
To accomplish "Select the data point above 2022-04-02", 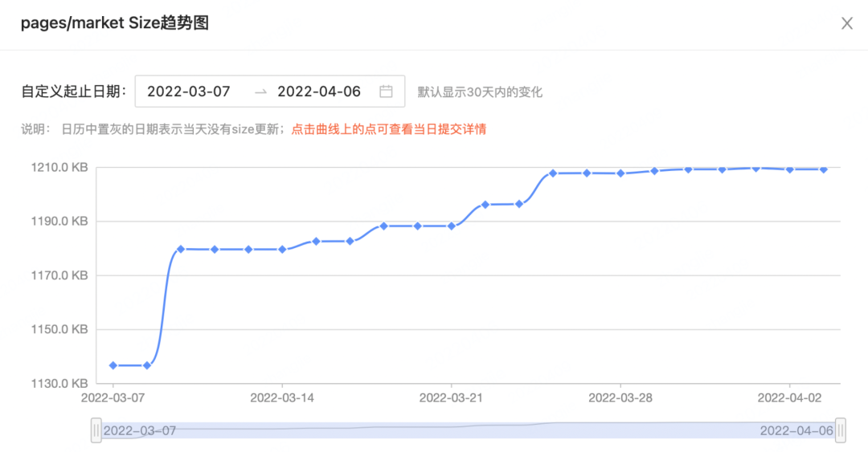I will (790, 170).
